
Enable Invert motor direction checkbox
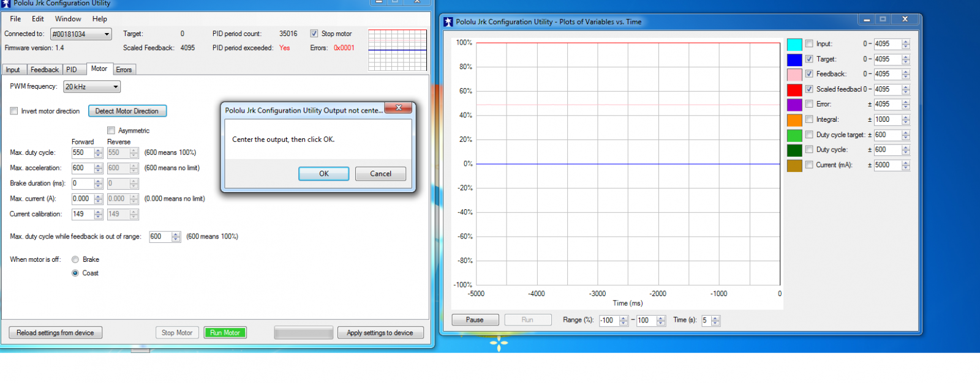tap(13, 111)
